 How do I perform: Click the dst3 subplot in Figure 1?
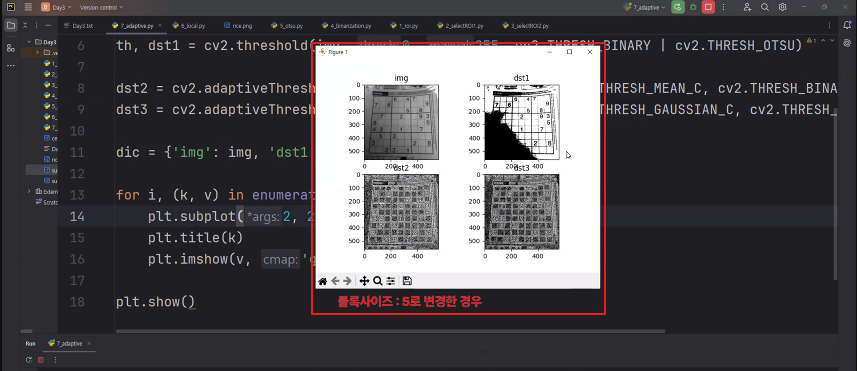522,211
